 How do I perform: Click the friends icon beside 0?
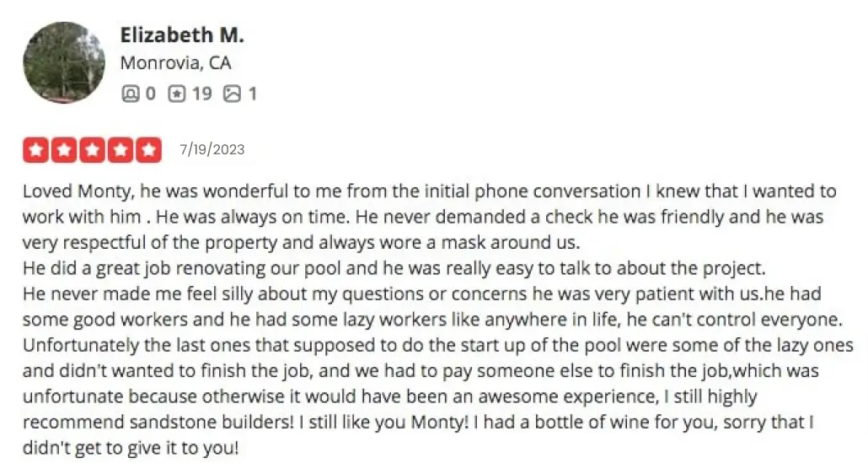point(130,94)
